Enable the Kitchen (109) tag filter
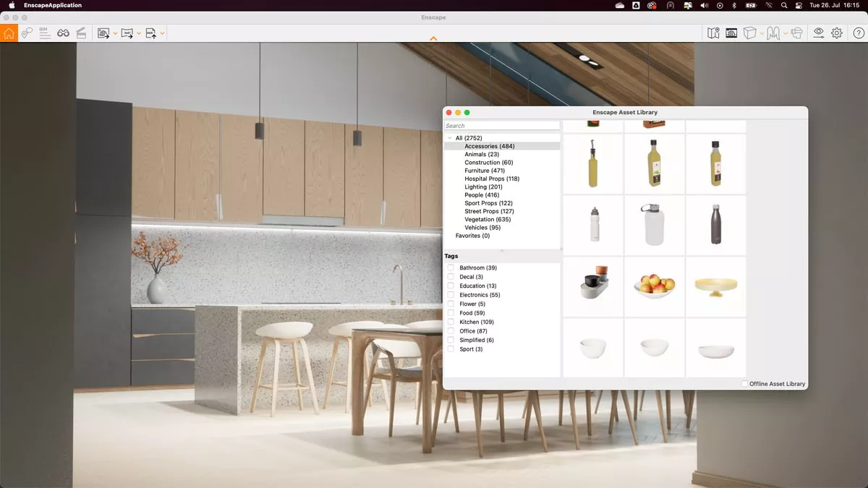This screenshot has width=868, height=488. point(450,322)
